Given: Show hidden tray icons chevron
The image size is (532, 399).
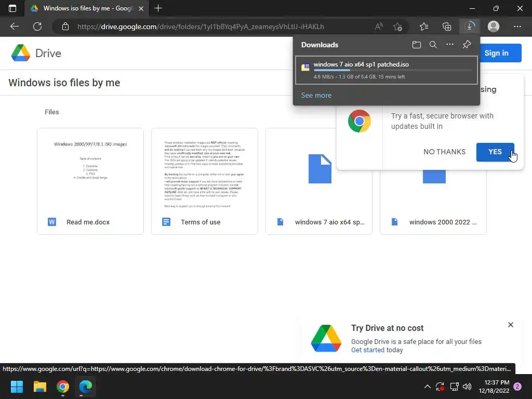Looking at the screenshot, I should click(x=428, y=387).
